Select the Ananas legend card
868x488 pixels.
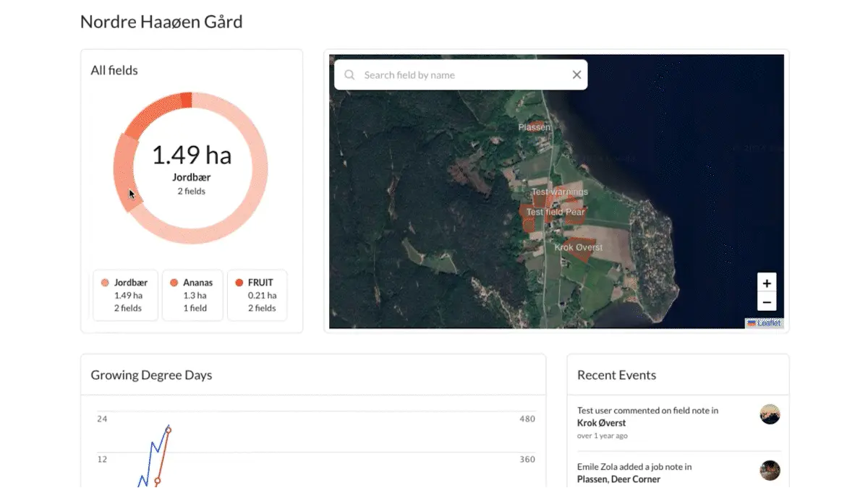point(192,295)
